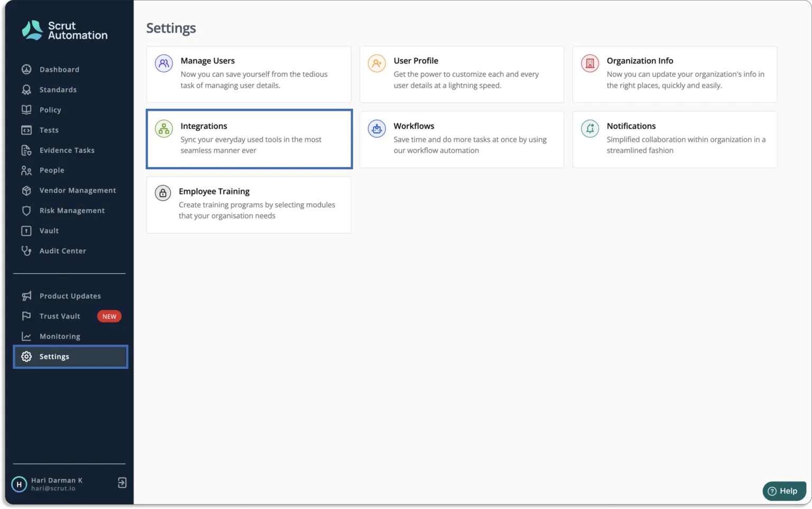Image resolution: width=812 pixels, height=509 pixels.
Task: Click the user avatar with letter H
Action: [x=19, y=484]
